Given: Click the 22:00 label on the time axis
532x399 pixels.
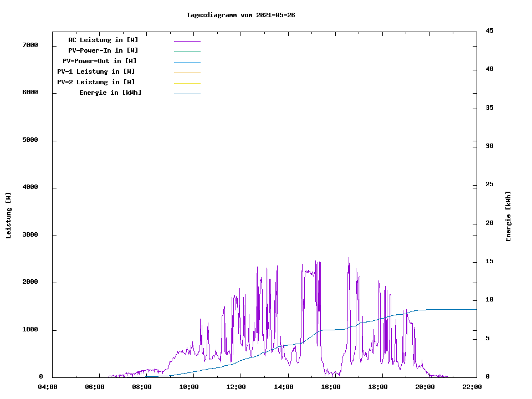Looking at the screenshot, I should (472, 387).
